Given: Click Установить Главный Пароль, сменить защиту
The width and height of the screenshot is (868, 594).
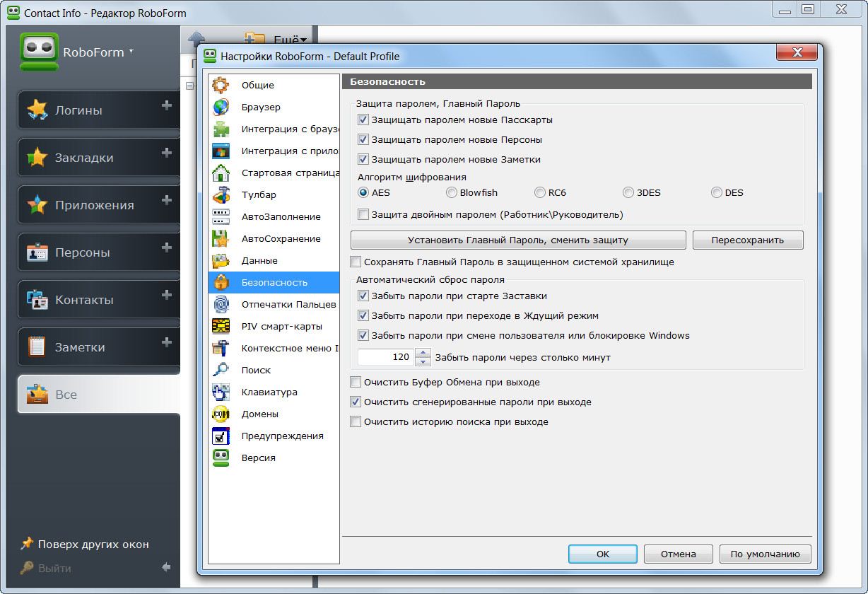Looking at the screenshot, I should (518, 240).
